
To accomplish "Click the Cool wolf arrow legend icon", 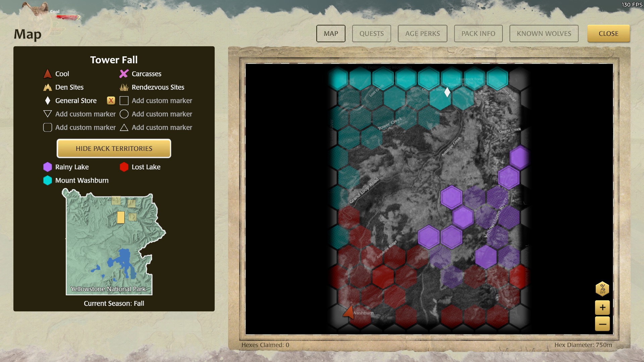I will tap(48, 74).
